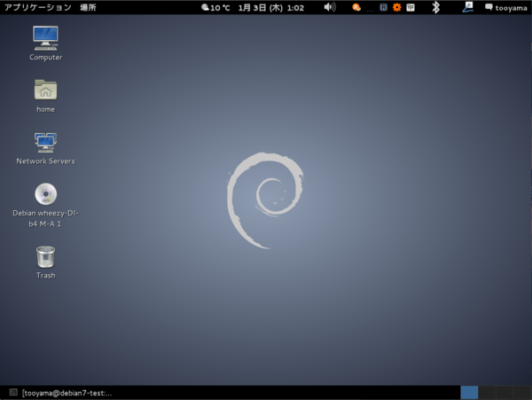
Task: Select the highlighted blue workspace
Action: pyautogui.click(x=469, y=393)
